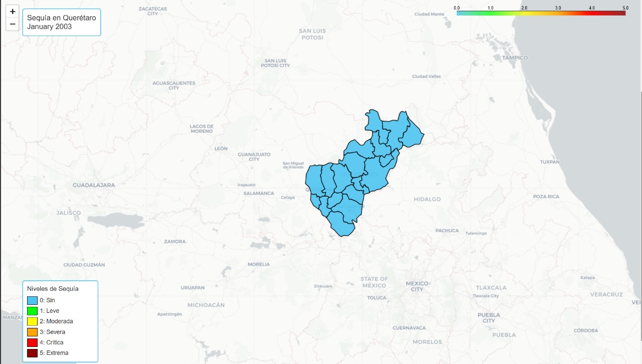Click the 'POZA RICA' map label

(546, 197)
